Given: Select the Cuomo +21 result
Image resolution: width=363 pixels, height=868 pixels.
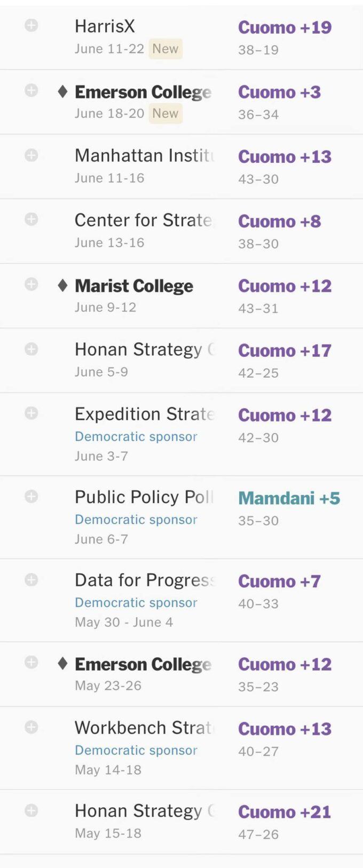Looking at the screenshot, I should (285, 812).
